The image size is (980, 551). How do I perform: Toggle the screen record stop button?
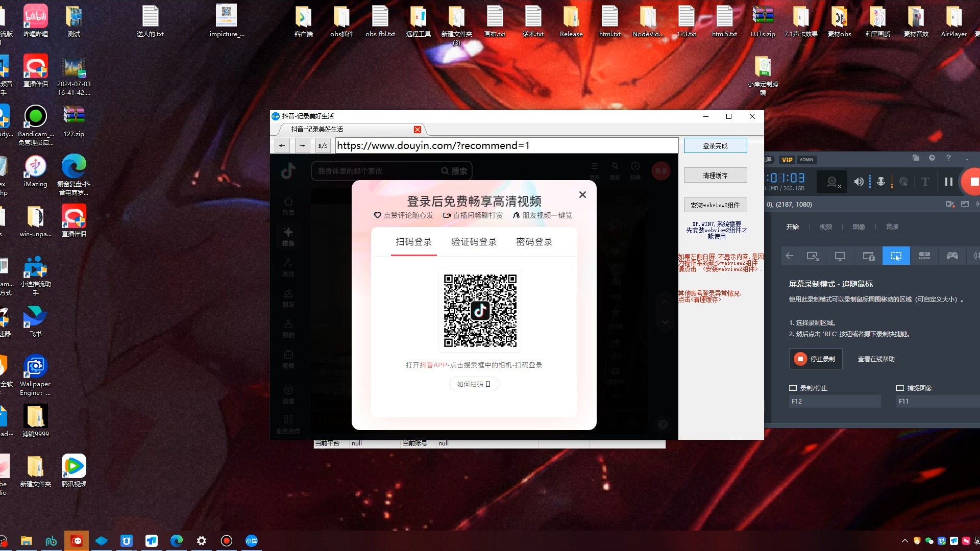pos(815,359)
